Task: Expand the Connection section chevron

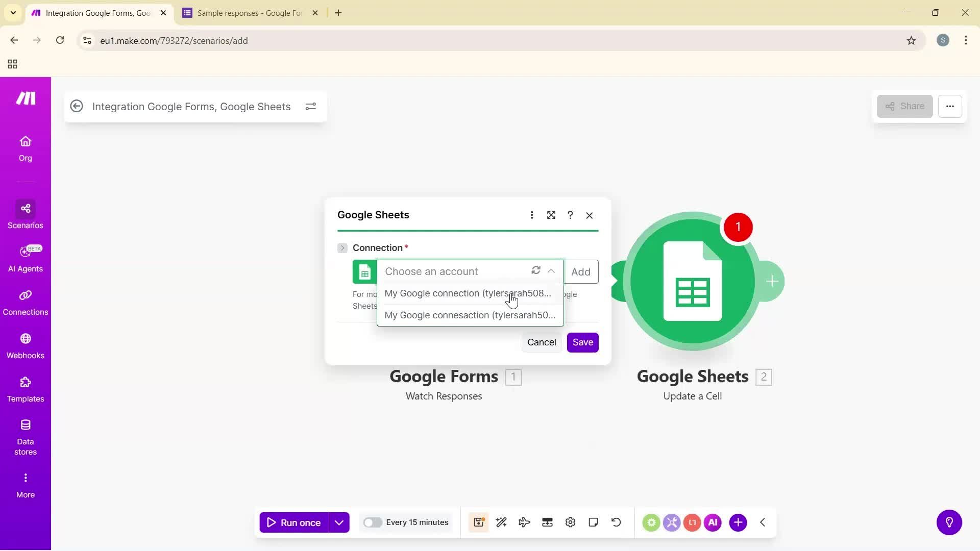Action: [x=342, y=247]
